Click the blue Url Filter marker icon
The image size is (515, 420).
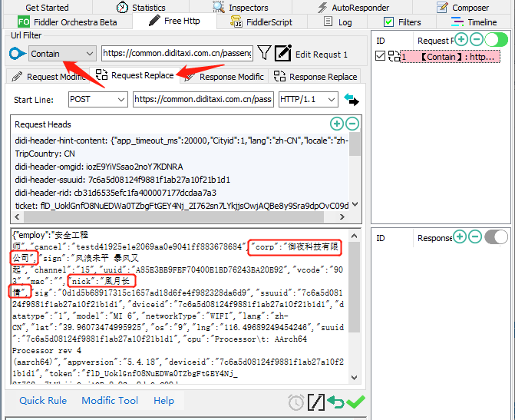tap(18, 54)
